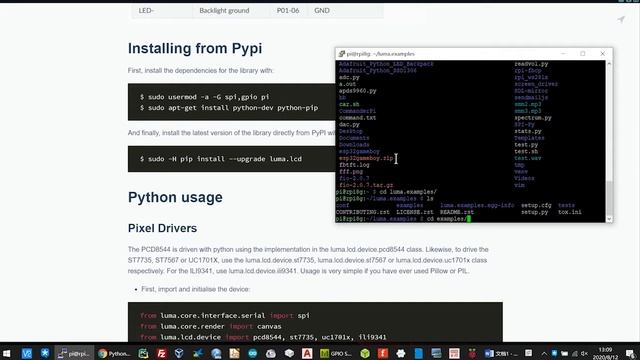Image resolution: width=640 pixels, height=360 pixels.
Task: Click 'First, import and initialise the device' bullet
Action: pyautogui.click(x=196, y=289)
